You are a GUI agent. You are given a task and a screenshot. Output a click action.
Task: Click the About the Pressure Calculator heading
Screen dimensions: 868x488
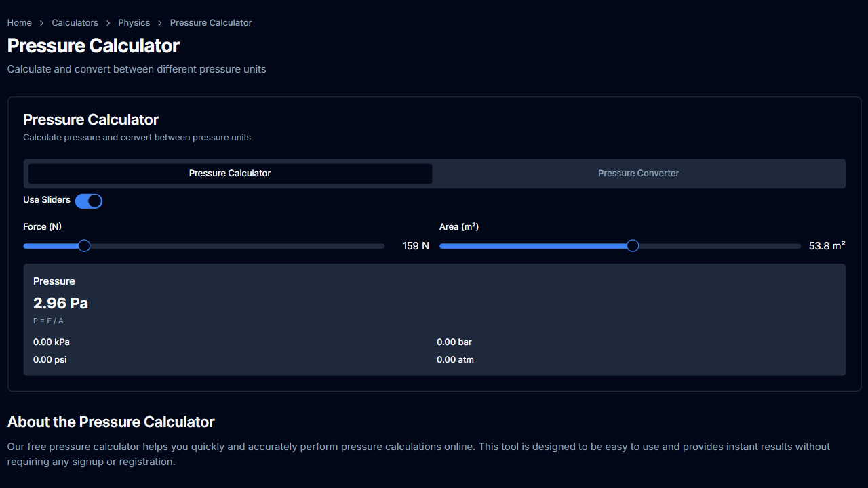tap(111, 422)
